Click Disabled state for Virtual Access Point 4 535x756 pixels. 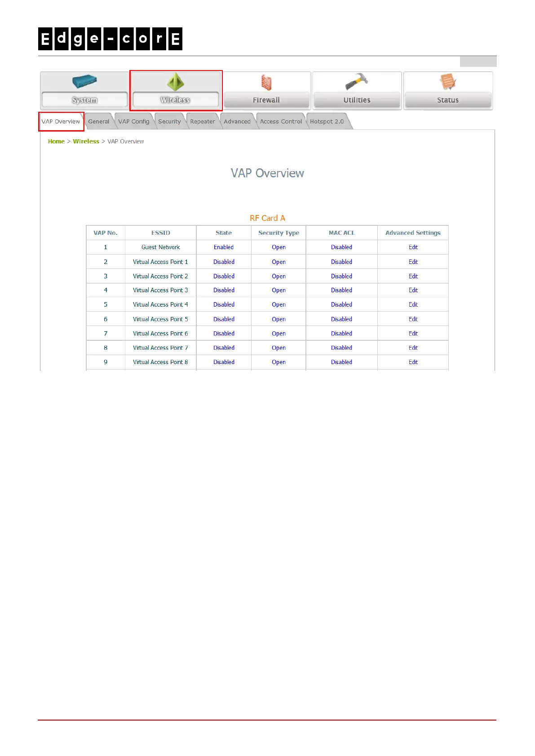(x=224, y=305)
